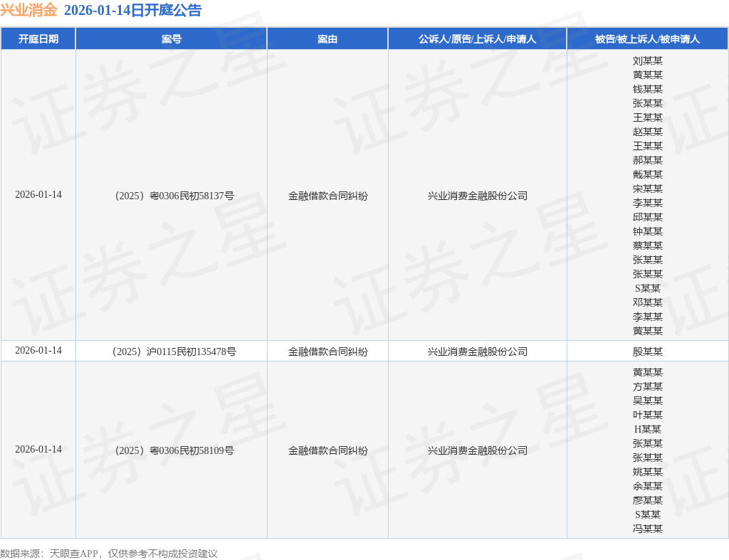Viewport: 729px width, 560px height.
Task: Select the 公诉人/原告/上诉人/申请人 column header
Action: (x=478, y=39)
